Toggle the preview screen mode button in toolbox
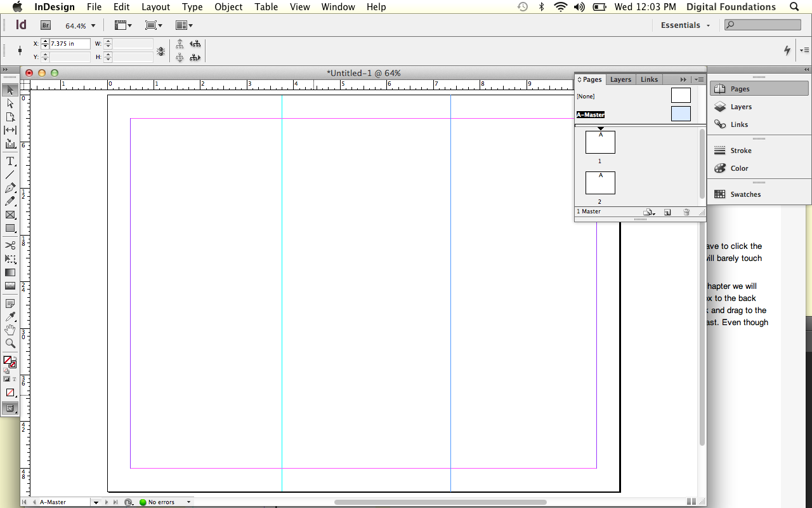The width and height of the screenshot is (812, 508). point(10,408)
